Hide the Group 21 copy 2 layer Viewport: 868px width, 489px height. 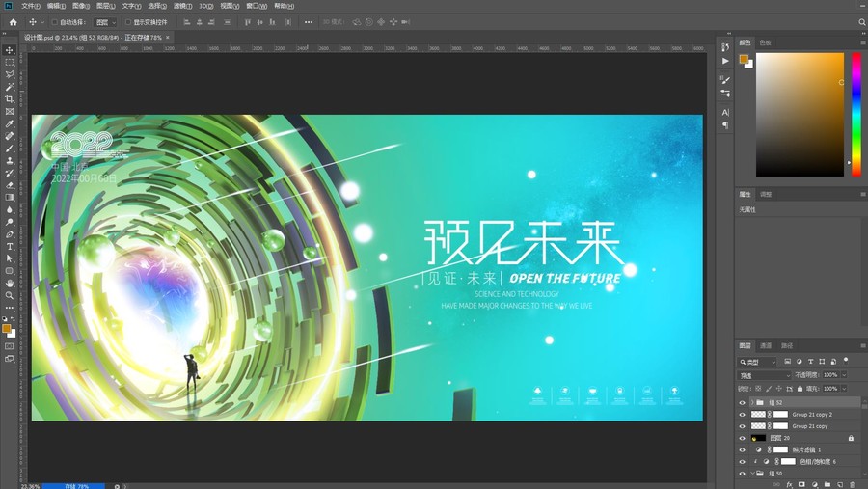pyautogui.click(x=742, y=414)
